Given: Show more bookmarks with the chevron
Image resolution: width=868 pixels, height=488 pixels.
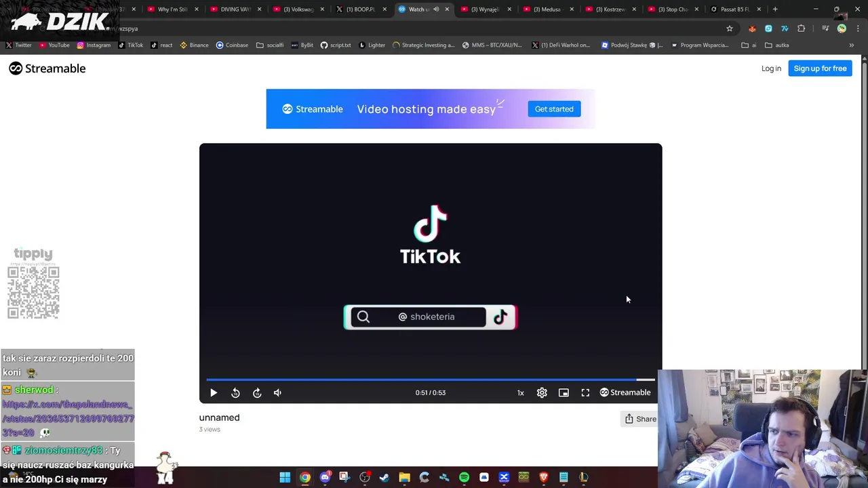Looking at the screenshot, I should click(851, 45).
